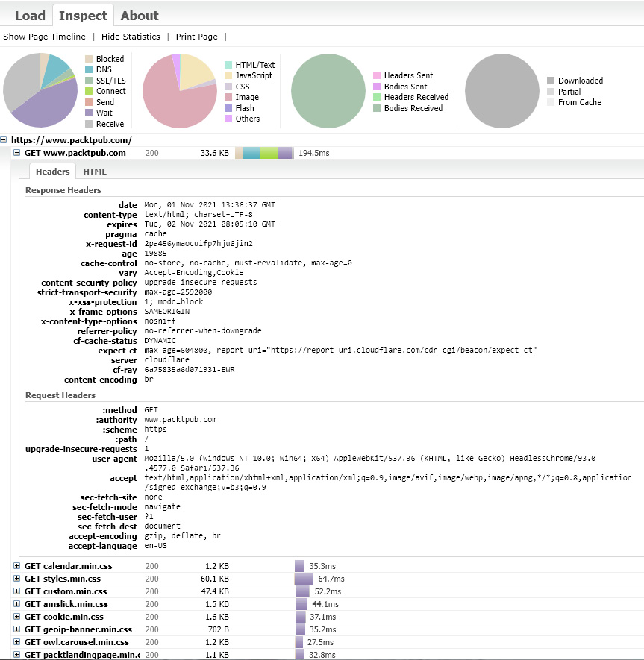Viewport: 644px width, 660px height.
Task: Click Show Page Timeline link
Action: point(44,37)
